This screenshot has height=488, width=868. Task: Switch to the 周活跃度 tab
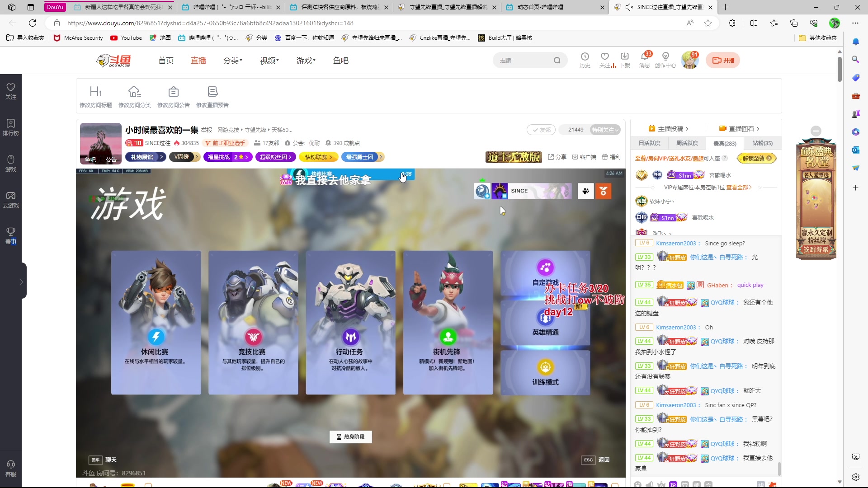pyautogui.click(x=687, y=143)
